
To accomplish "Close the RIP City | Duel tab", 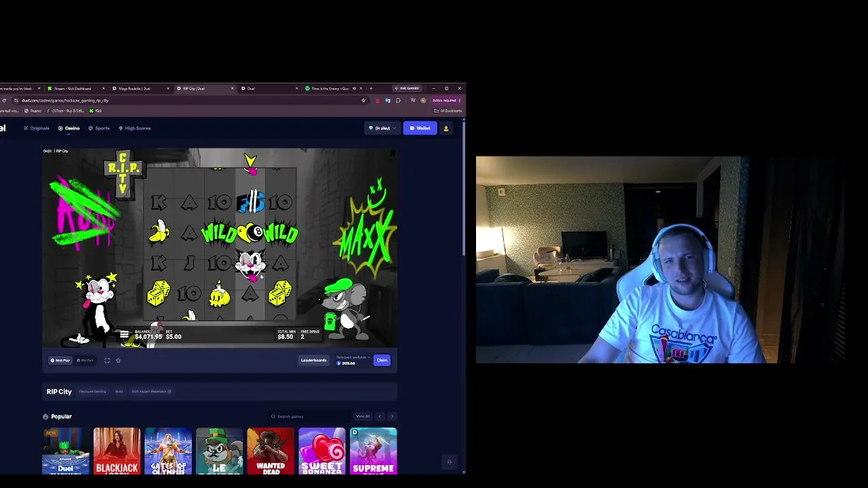I will 233,88.
